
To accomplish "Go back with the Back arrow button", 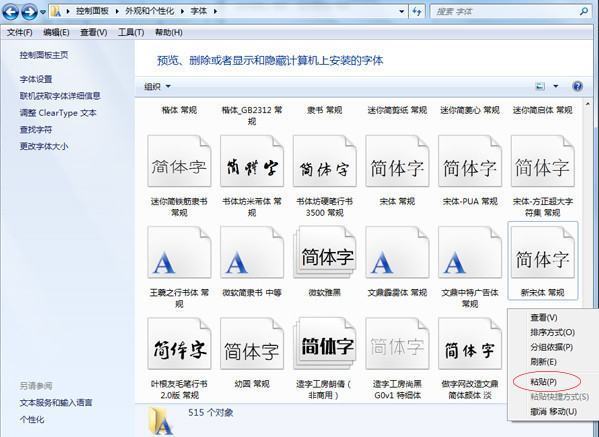I will tap(11, 12).
